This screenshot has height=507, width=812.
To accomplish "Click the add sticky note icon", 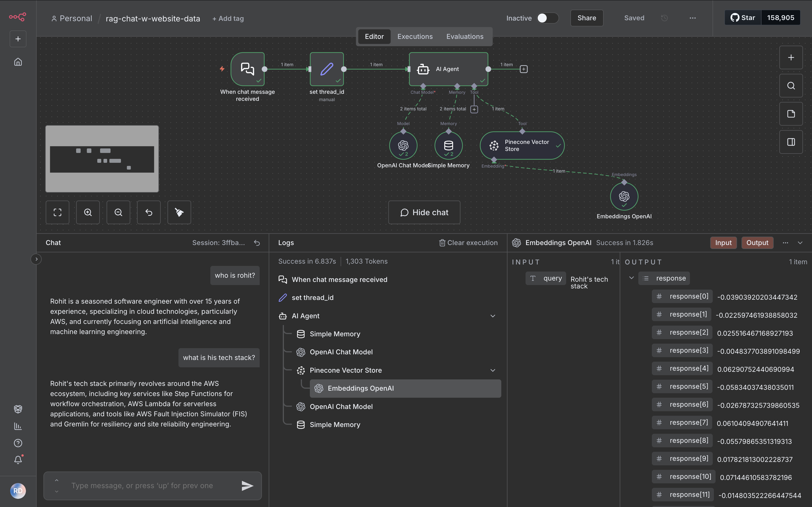I will point(791,114).
